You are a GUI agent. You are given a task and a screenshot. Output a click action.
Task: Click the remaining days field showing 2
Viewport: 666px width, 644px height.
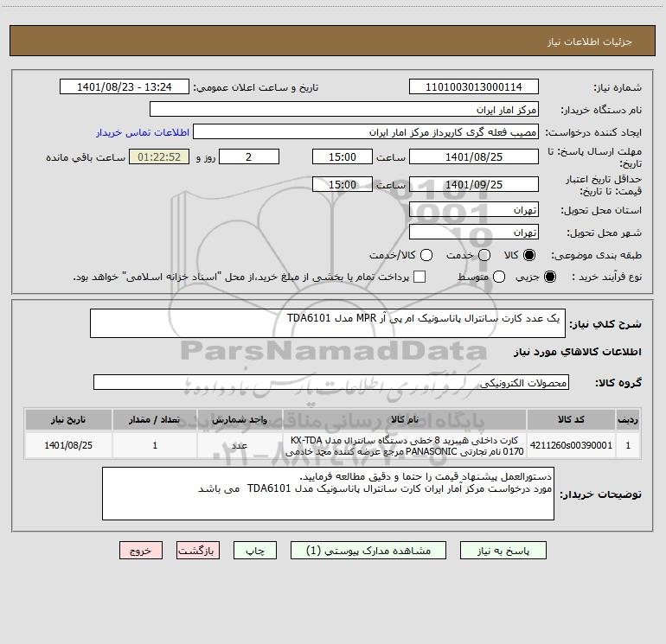click(x=249, y=156)
